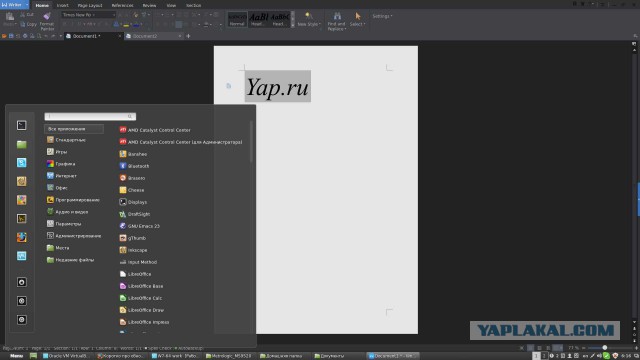This screenshot has height=360, width=640.
Task: Select the Офис category
Action: click(57, 188)
